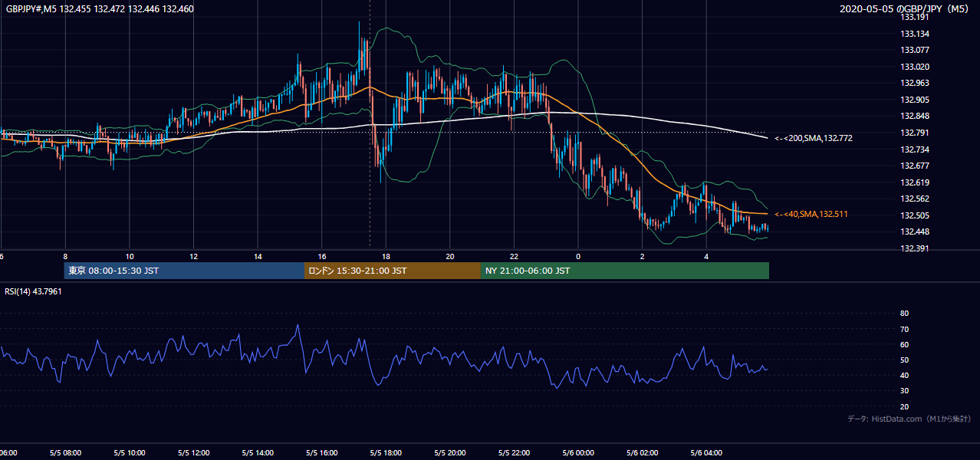980x460 pixels.
Task: Click hour tick 10 under price chart
Action: pos(130,256)
